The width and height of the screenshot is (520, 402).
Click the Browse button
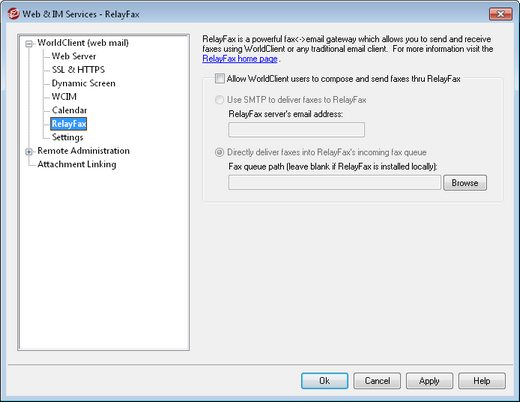465,183
